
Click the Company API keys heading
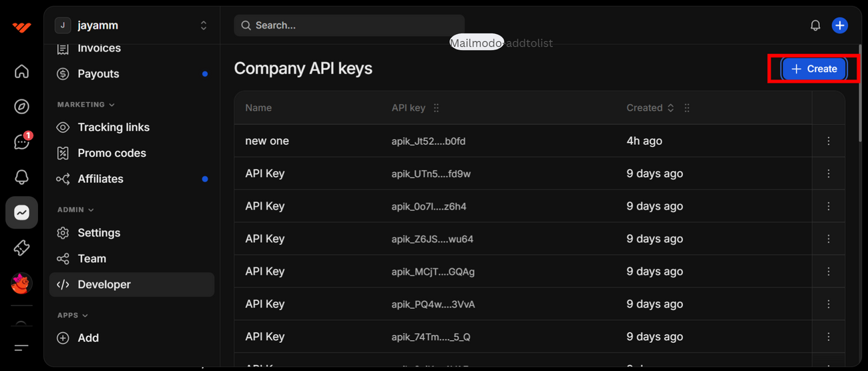(x=303, y=68)
